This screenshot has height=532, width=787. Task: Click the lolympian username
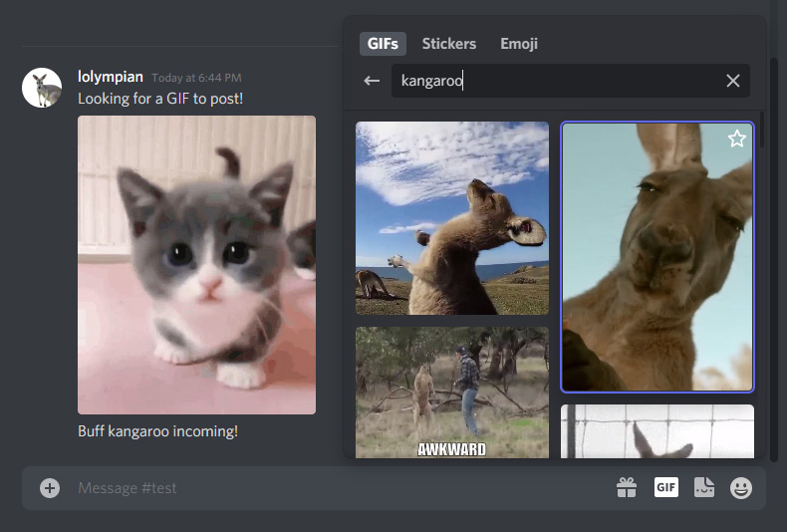point(111,77)
